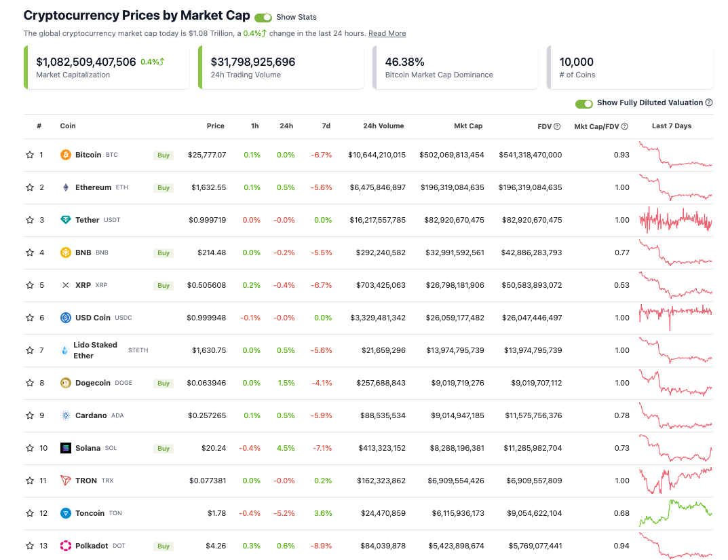Favorite Toncoin with the star
This screenshot has height=560, width=728.
[30, 513]
